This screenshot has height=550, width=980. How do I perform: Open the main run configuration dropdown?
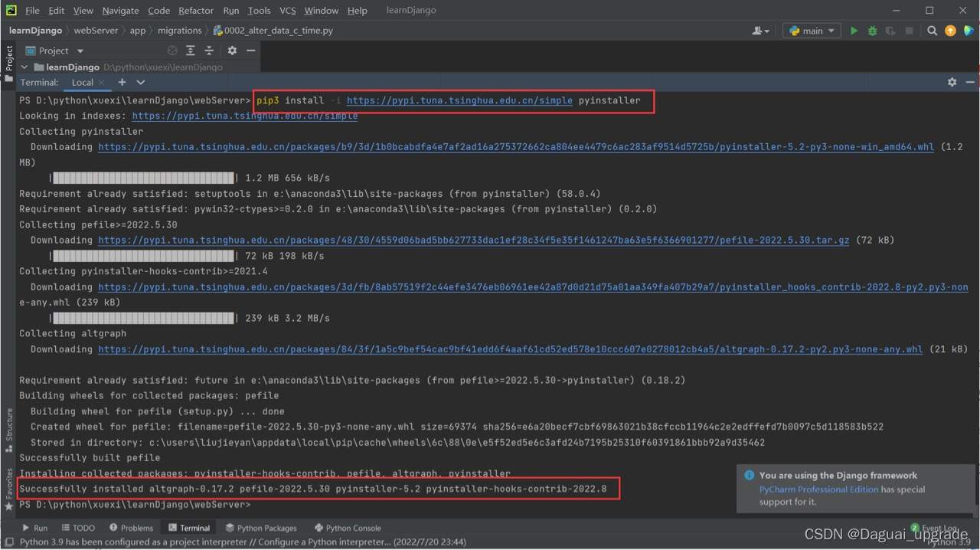pos(812,31)
